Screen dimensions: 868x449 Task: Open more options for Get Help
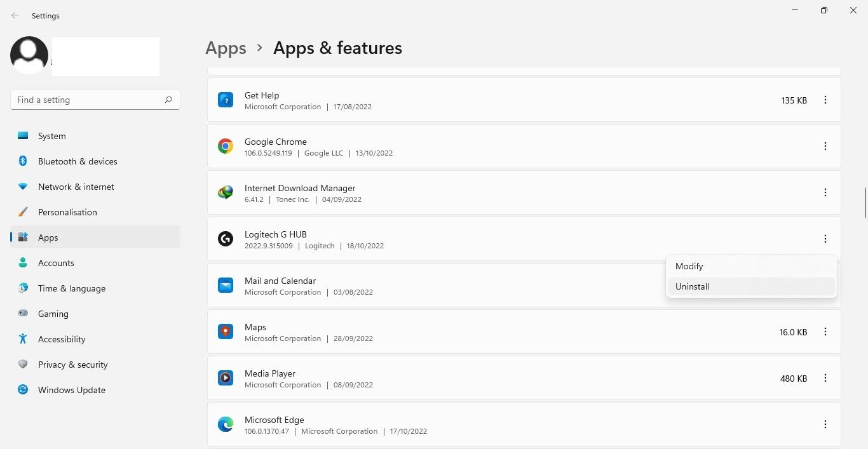825,100
